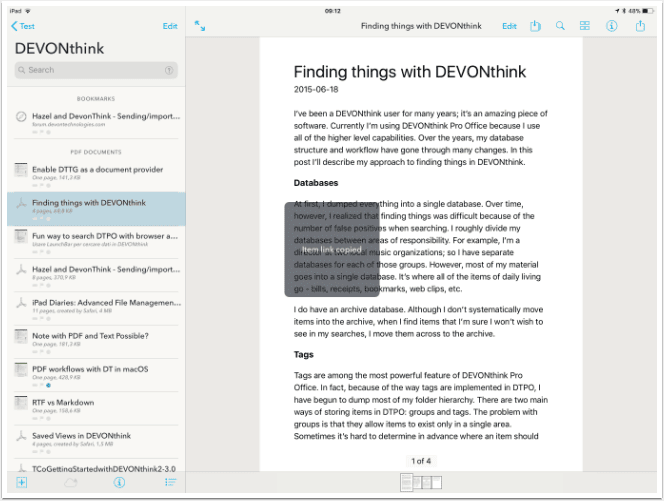The height and width of the screenshot is (501, 664).
Task: Tap the PDF icon of iPad Diaries
Action: (x=21, y=303)
